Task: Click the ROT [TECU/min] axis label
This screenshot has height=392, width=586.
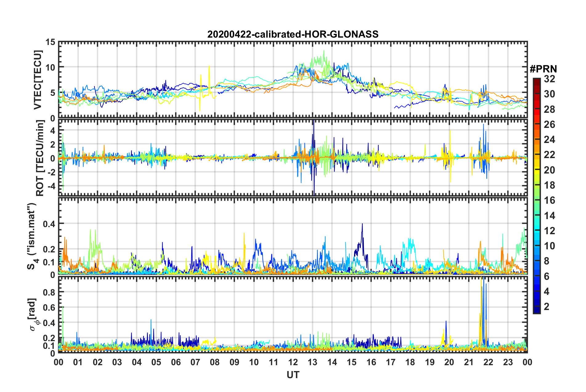Action: point(40,158)
